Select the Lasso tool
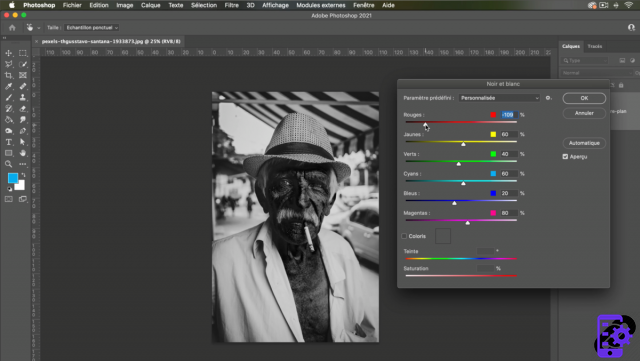Image resolution: width=640 pixels, height=361 pixels. tap(8, 64)
